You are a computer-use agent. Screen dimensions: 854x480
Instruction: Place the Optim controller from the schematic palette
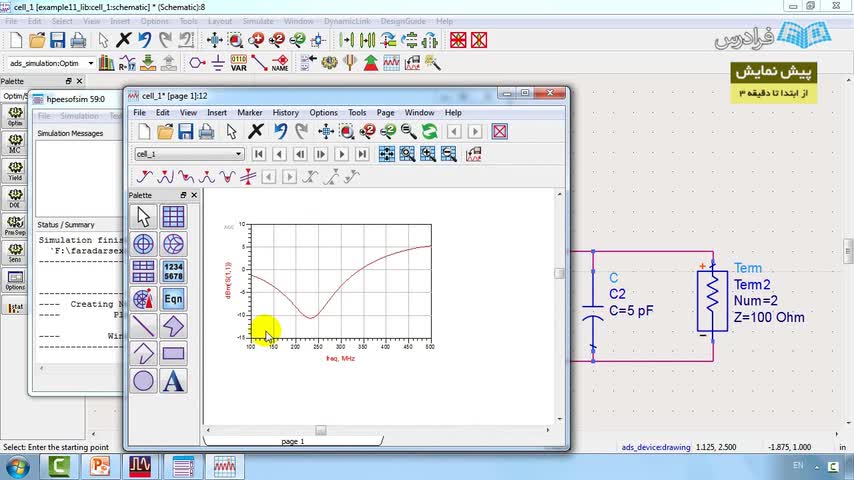click(15, 116)
